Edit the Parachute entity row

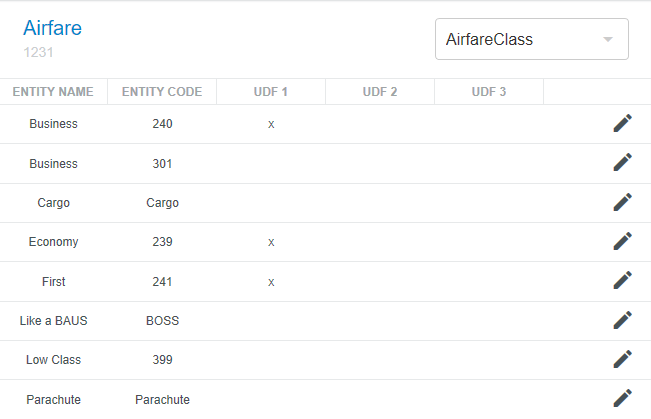pyautogui.click(x=622, y=398)
